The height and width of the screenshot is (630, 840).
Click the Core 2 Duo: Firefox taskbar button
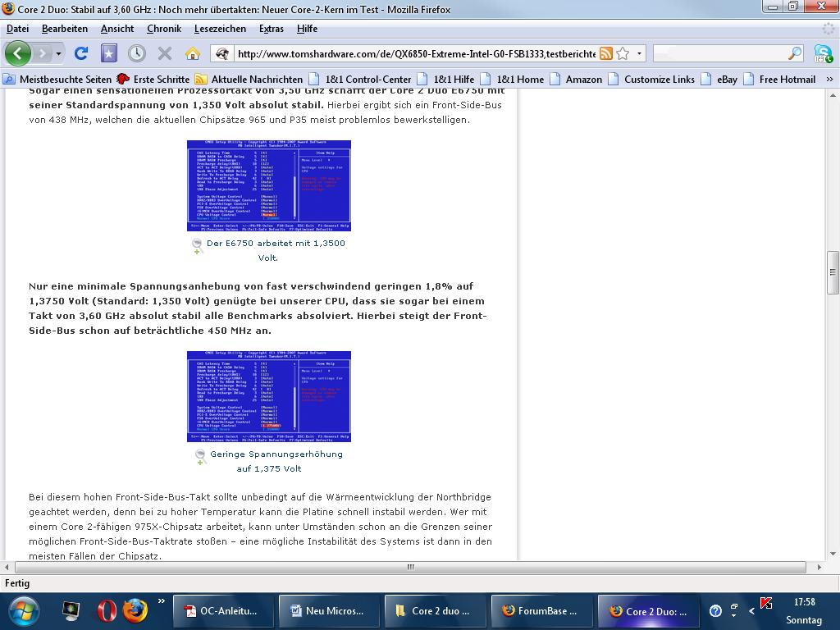(x=648, y=611)
